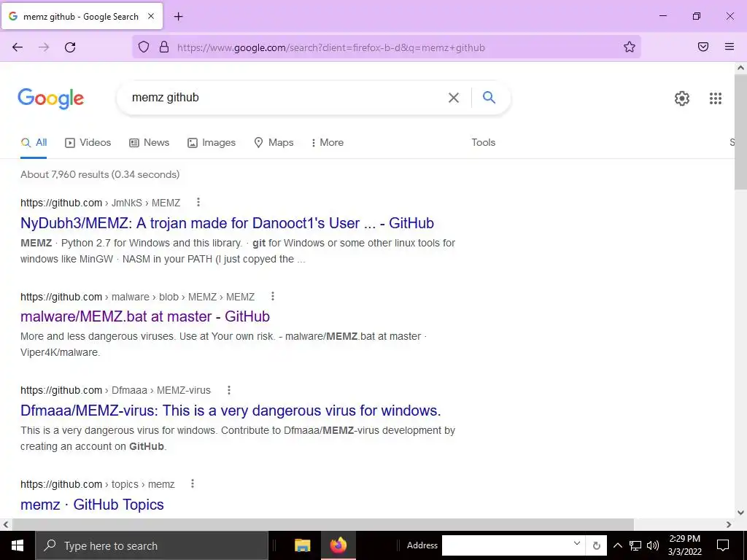Open three-dot menu for JmNkS MEMZ result

click(198, 203)
